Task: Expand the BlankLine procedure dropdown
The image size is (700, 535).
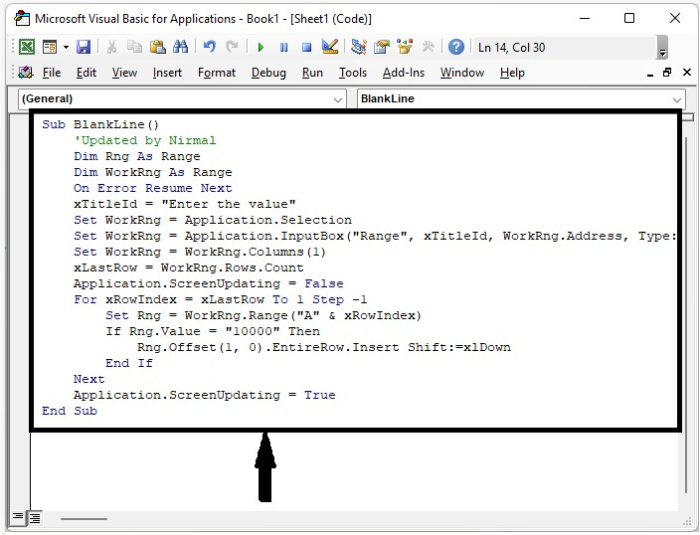Action: tap(677, 99)
